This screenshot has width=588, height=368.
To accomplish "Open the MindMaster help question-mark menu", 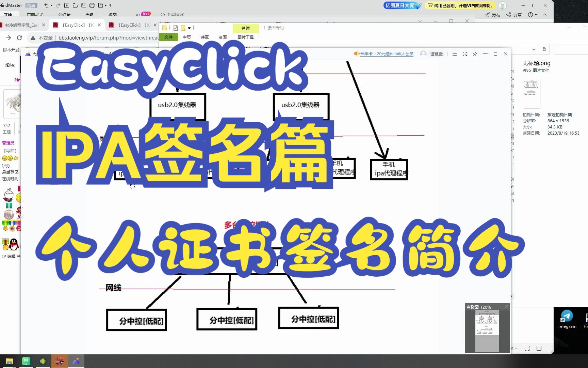I will click(x=532, y=15).
